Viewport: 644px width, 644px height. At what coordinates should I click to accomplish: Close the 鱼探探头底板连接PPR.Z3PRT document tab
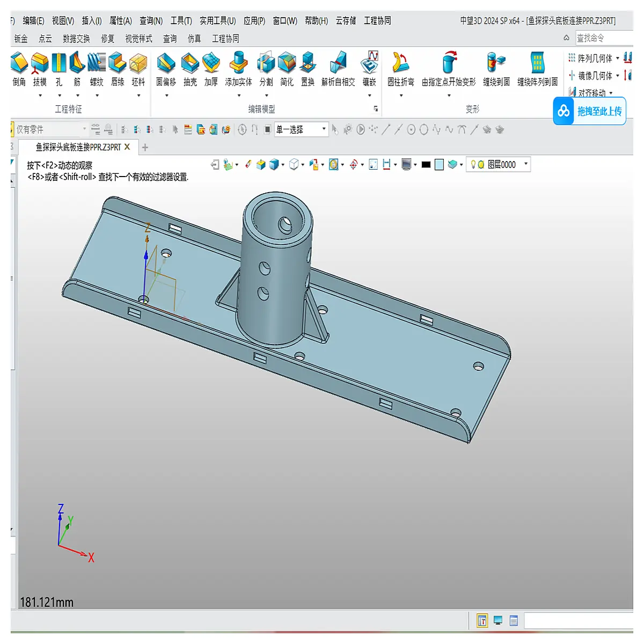(127, 147)
